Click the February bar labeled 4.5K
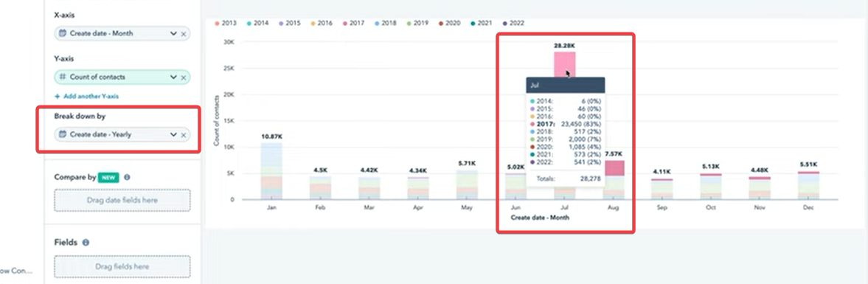The width and height of the screenshot is (868, 284). click(320, 187)
